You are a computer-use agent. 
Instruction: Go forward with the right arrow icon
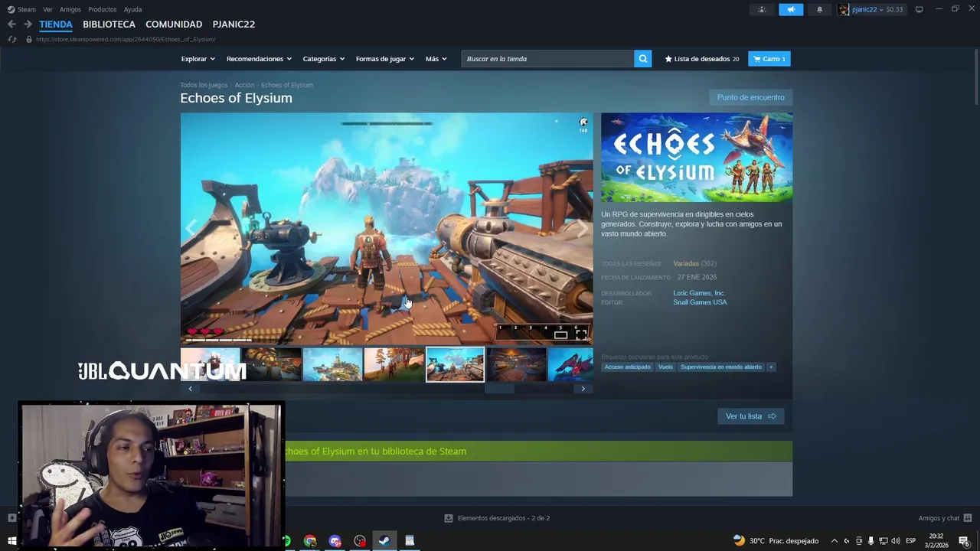point(28,24)
